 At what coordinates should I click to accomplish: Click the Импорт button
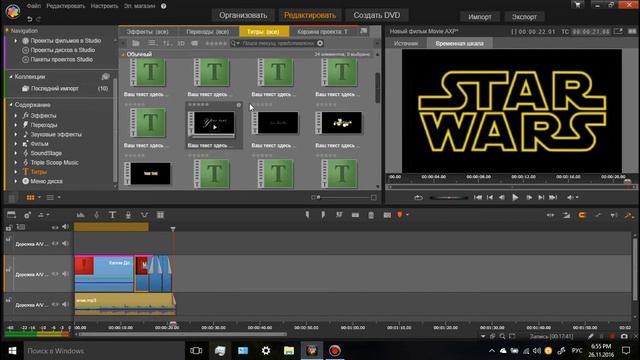[480, 17]
